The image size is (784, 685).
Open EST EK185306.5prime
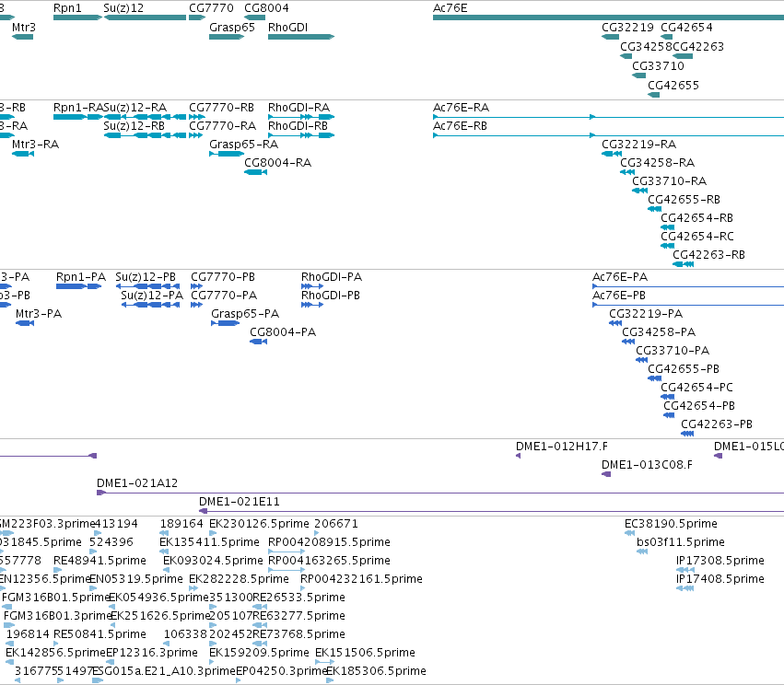tap(376, 671)
